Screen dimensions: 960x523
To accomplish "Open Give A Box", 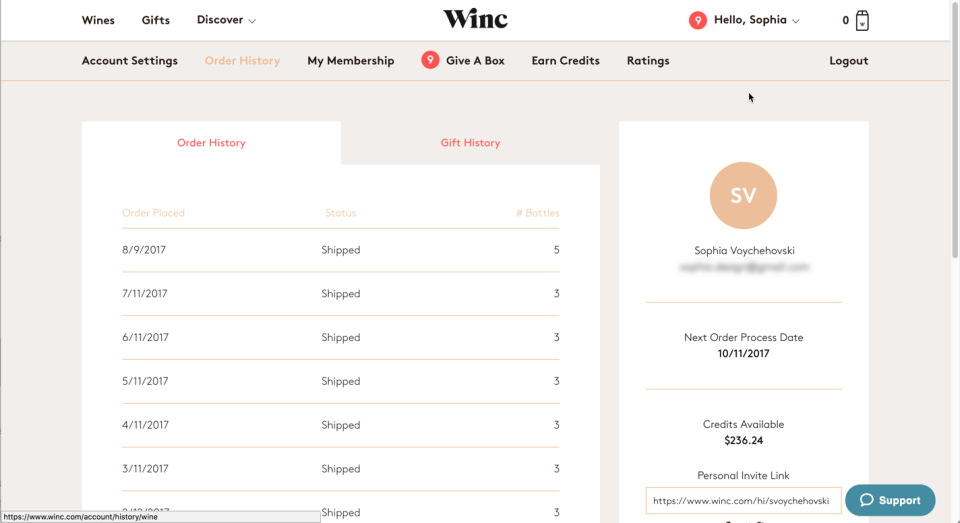I will (475, 61).
